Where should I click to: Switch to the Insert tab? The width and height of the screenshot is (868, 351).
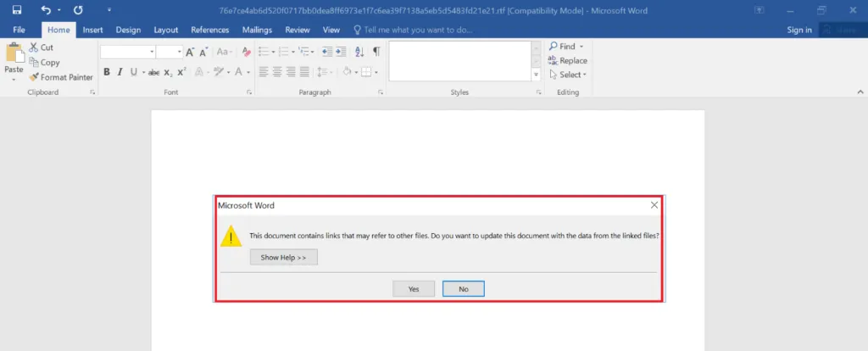(x=93, y=30)
